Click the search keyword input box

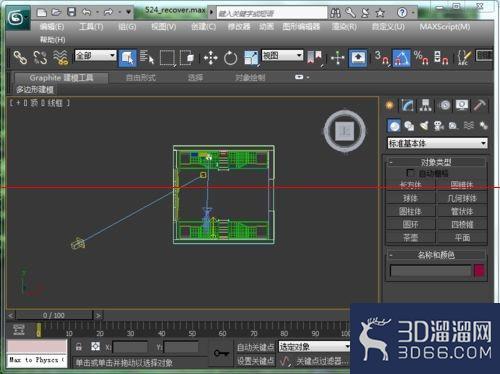272,13
